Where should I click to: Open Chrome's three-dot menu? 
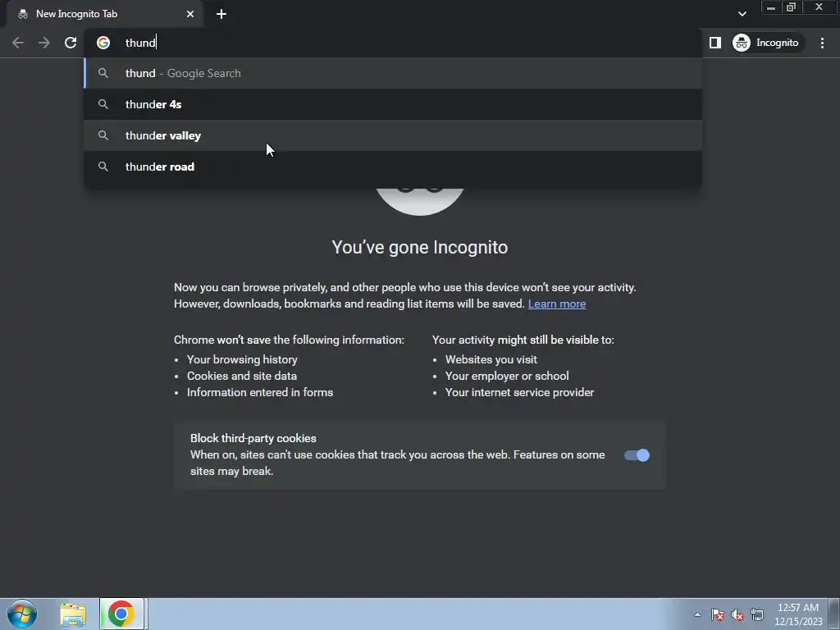pyautogui.click(x=822, y=43)
